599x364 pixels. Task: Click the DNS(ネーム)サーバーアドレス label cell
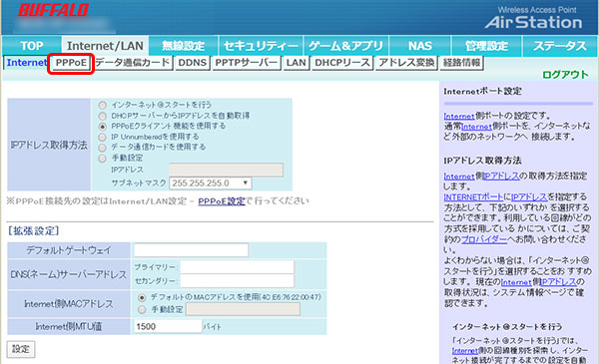pos(69,274)
